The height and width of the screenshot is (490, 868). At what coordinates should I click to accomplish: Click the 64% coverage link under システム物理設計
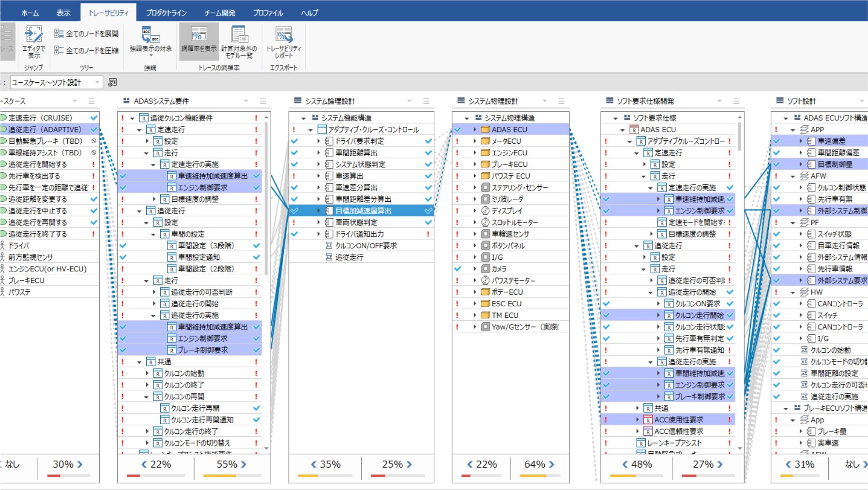[539, 464]
